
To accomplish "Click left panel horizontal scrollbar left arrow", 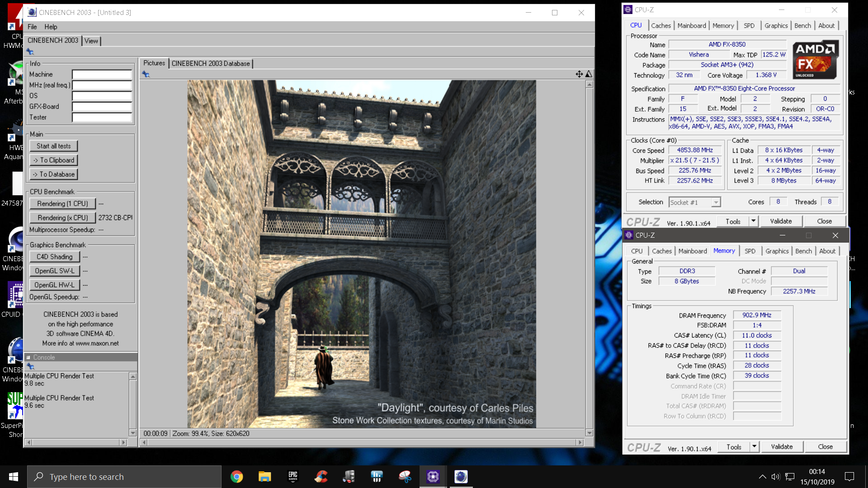I will click(x=29, y=442).
